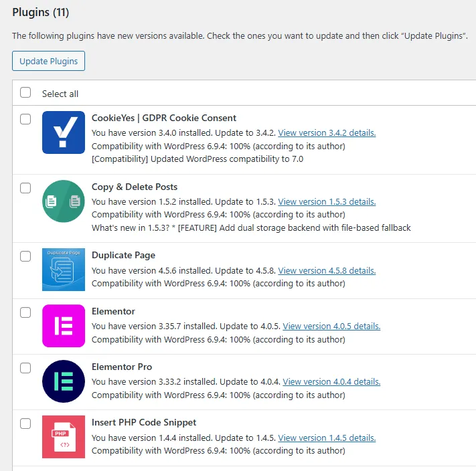
Task: Click the 'Select all' label text
Action: 60,94
